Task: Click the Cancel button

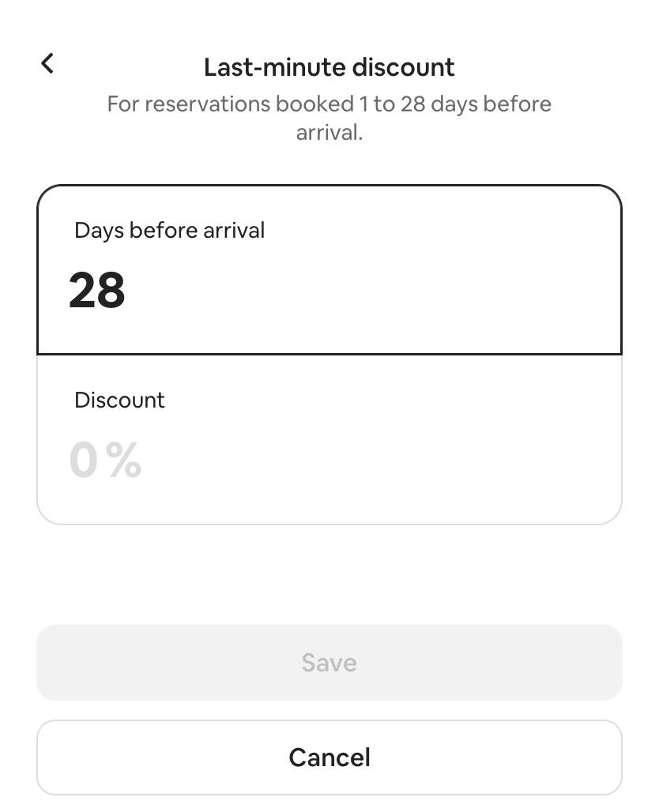Action: pyautogui.click(x=329, y=757)
